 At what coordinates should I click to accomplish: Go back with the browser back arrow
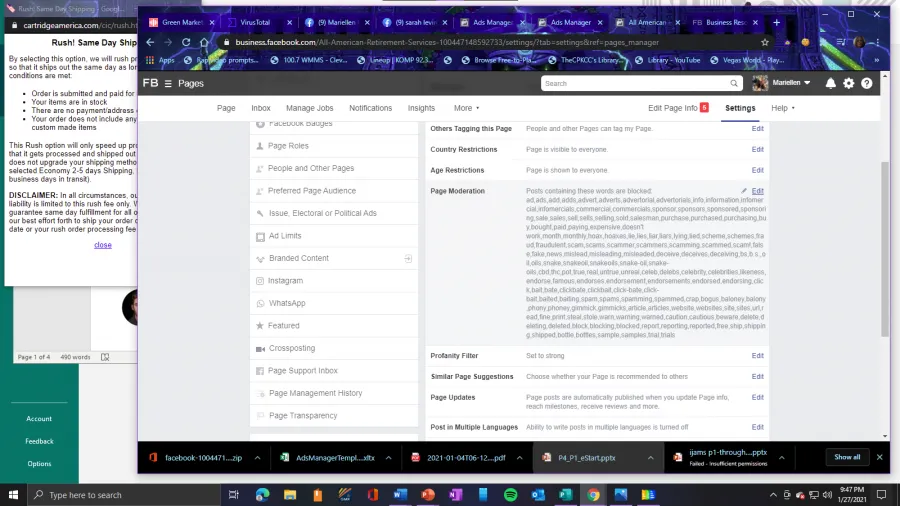click(150, 42)
